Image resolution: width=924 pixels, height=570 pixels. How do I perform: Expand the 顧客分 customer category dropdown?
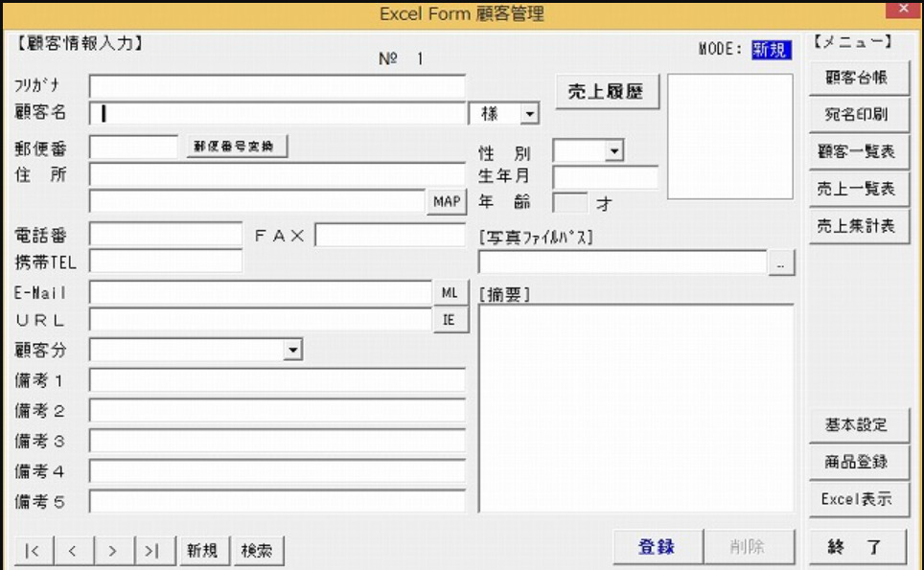pyautogui.click(x=292, y=350)
